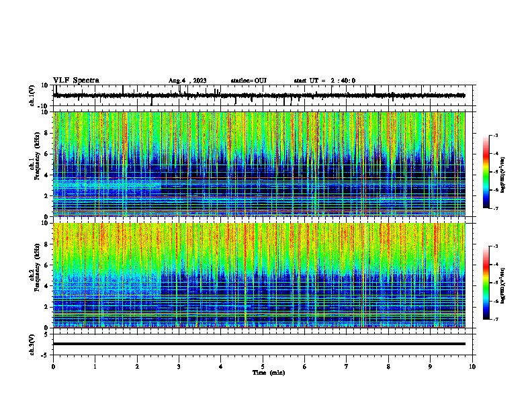Click the 'start UT = 2 :40: 0' label
532x411 pixels.
tap(324, 81)
